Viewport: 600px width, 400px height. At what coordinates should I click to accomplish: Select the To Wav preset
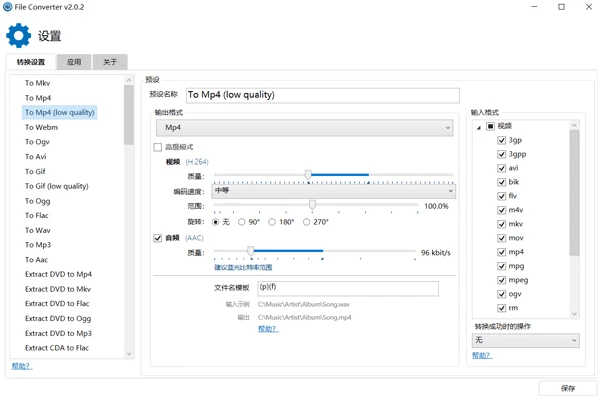point(38,230)
